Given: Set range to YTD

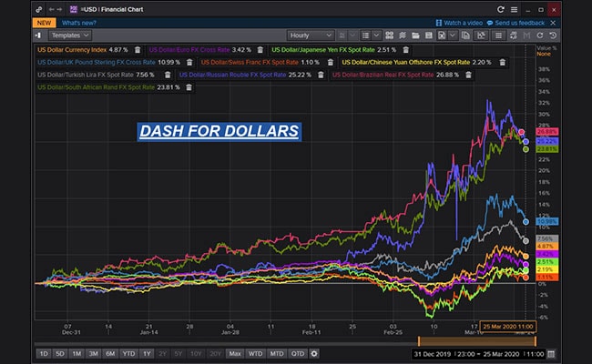Looking at the screenshot, I should [x=128, y=354].
